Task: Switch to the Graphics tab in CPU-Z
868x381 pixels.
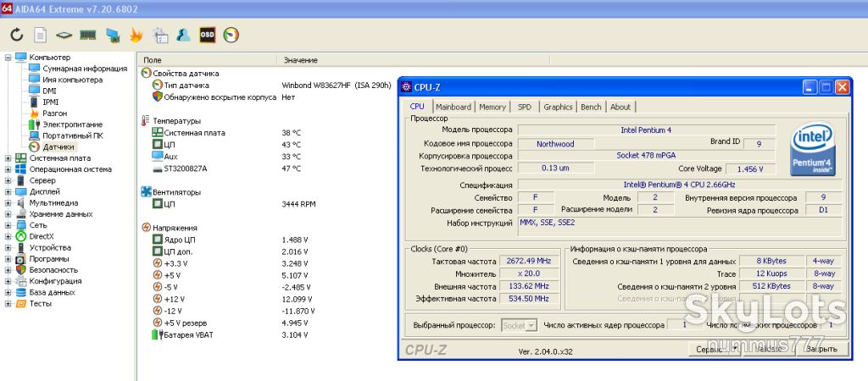Action: 558,107
